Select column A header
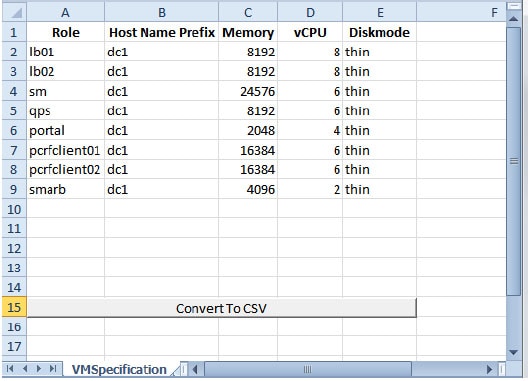This screenshot has width=528, height=381. (x=66, y=13)
